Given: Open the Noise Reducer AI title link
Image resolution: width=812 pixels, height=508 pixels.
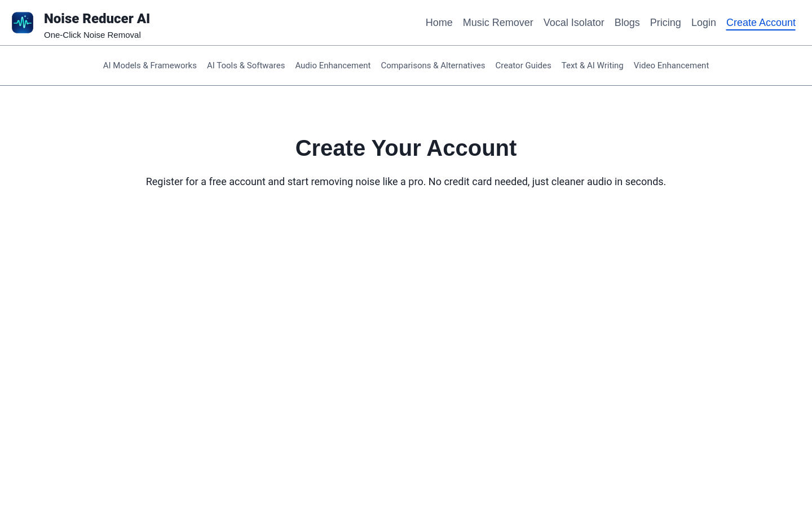Looking at the screenshot, I should coord(97,19).
